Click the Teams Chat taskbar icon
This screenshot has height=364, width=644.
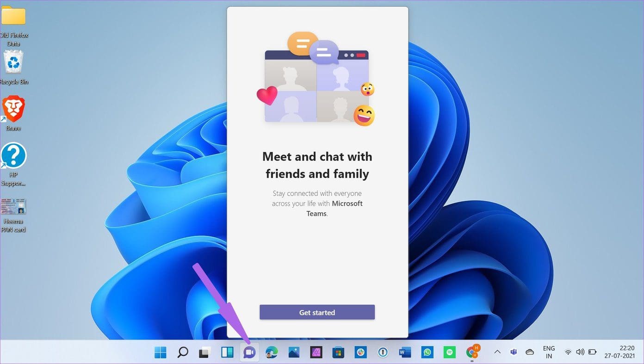click(x=249, y=352)
